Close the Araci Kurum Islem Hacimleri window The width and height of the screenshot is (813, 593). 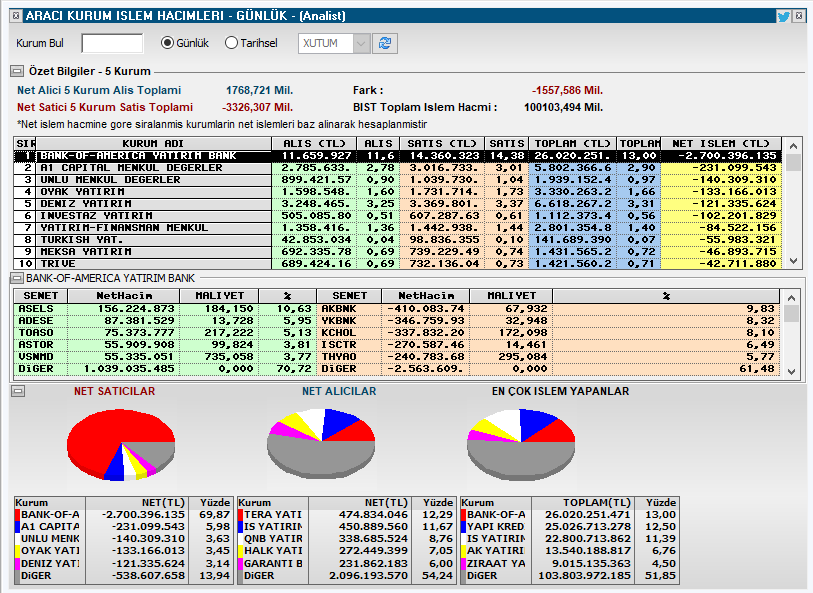(x=799, y=16)
